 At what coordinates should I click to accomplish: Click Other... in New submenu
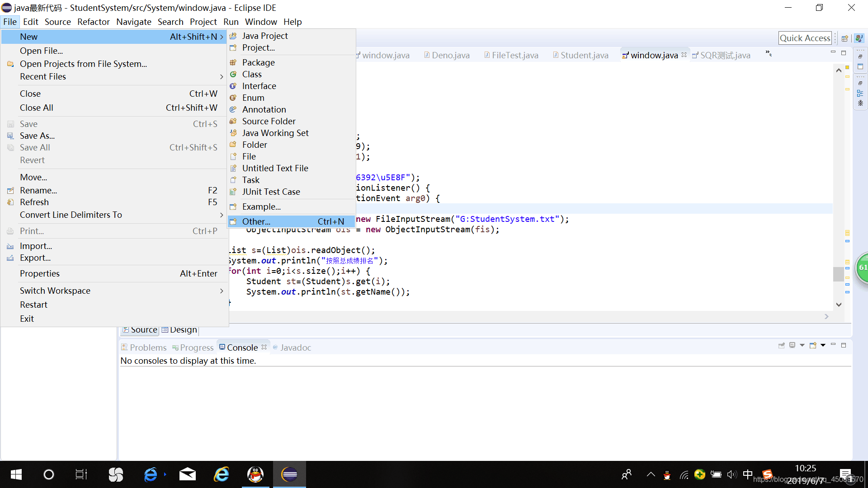click(x=256, y=221)
